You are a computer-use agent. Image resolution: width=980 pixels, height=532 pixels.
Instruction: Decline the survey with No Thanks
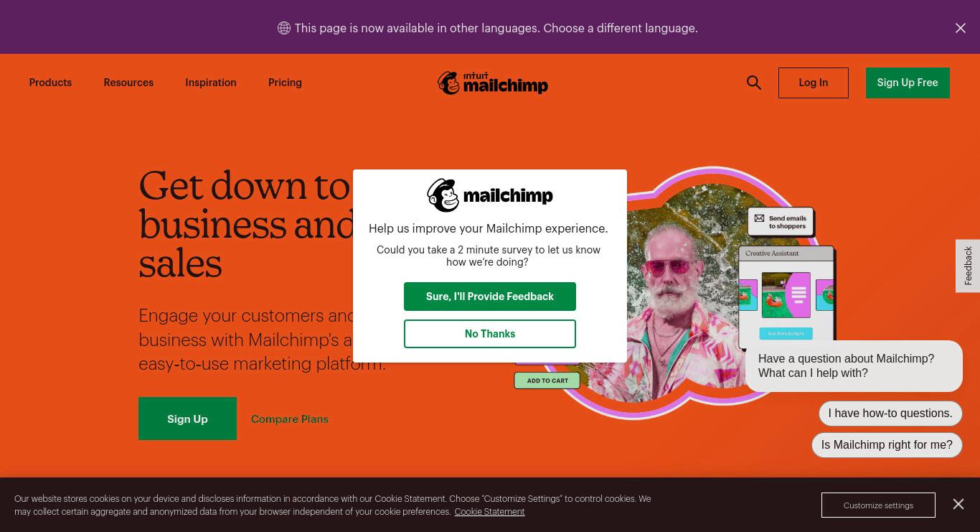[490, 334]
